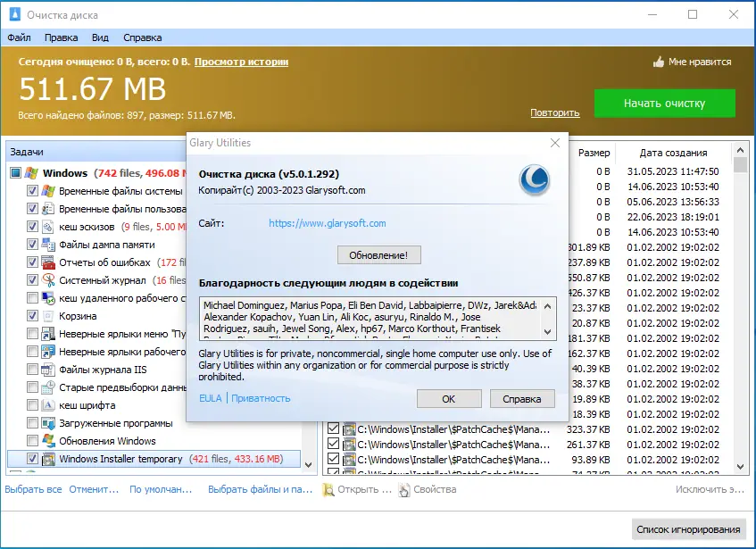This screenshot has width=756, height=549.
Task: Click OK in the About dialog
Action: tap(449, 398)
